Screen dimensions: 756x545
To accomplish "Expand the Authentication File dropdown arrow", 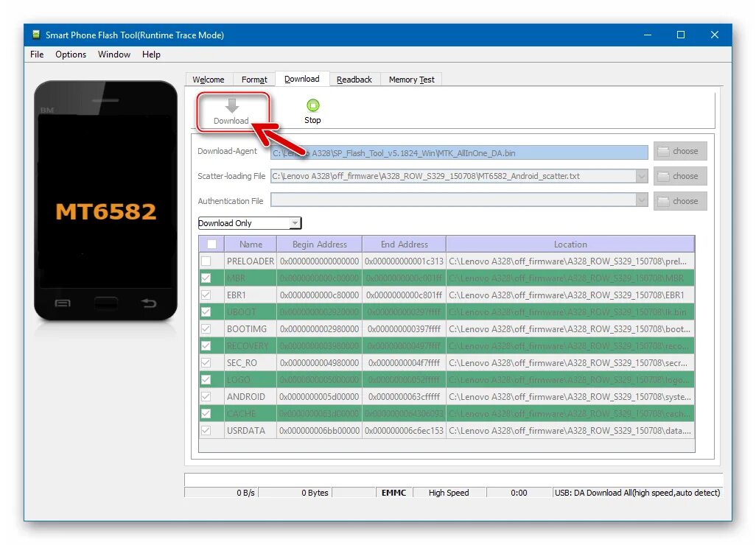I will (642, 200).
